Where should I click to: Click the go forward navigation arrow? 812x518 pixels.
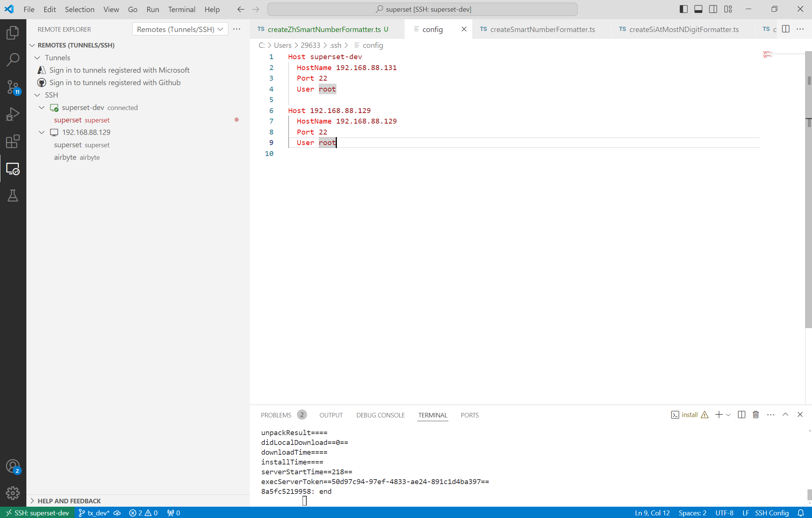[x=256, y=9]
